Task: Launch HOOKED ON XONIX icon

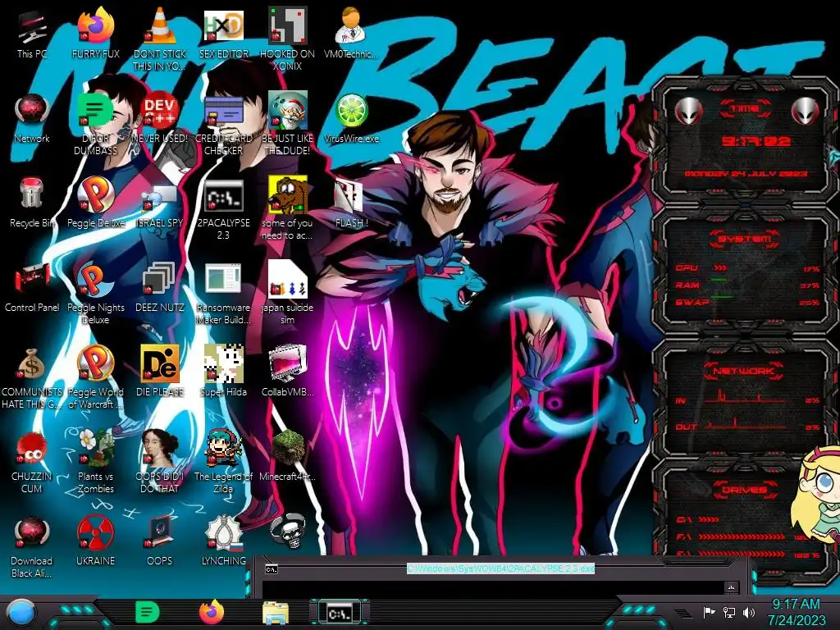Action: [x=287, y=39]
